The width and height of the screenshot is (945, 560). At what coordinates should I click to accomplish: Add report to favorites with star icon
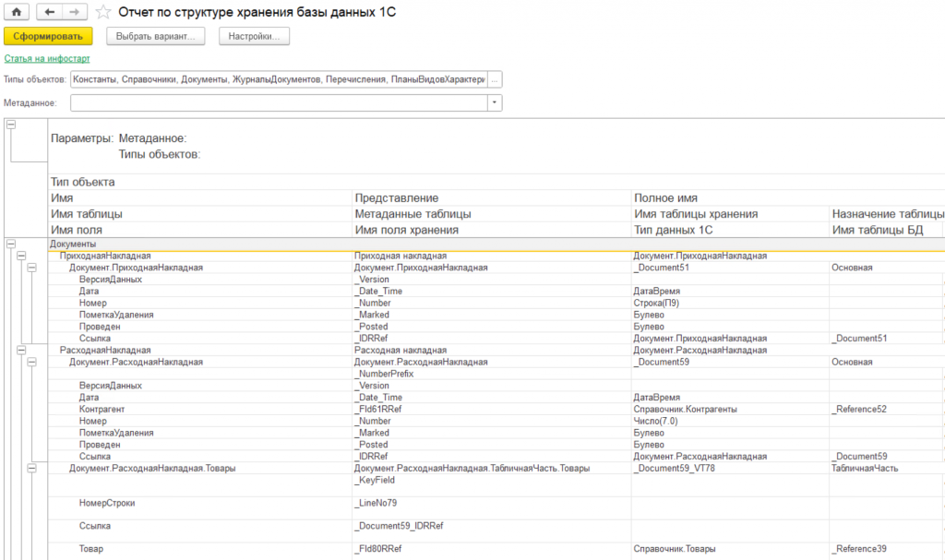coord(103,12)
